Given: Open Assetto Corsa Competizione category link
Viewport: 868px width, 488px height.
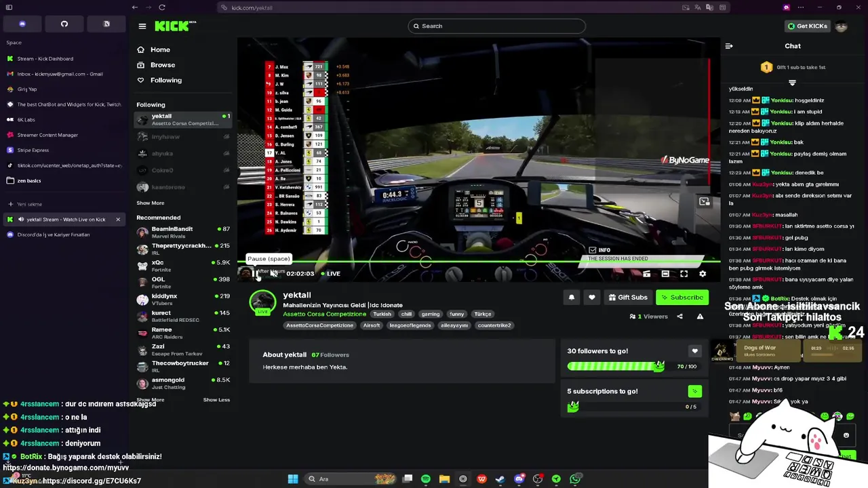Looking at the screenshot, I should 325,314.
